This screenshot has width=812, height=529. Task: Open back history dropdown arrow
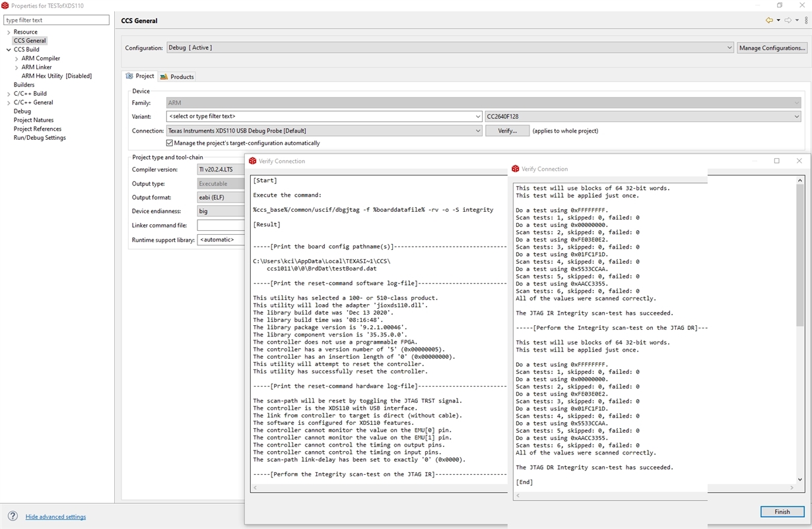tap(778, 20)
